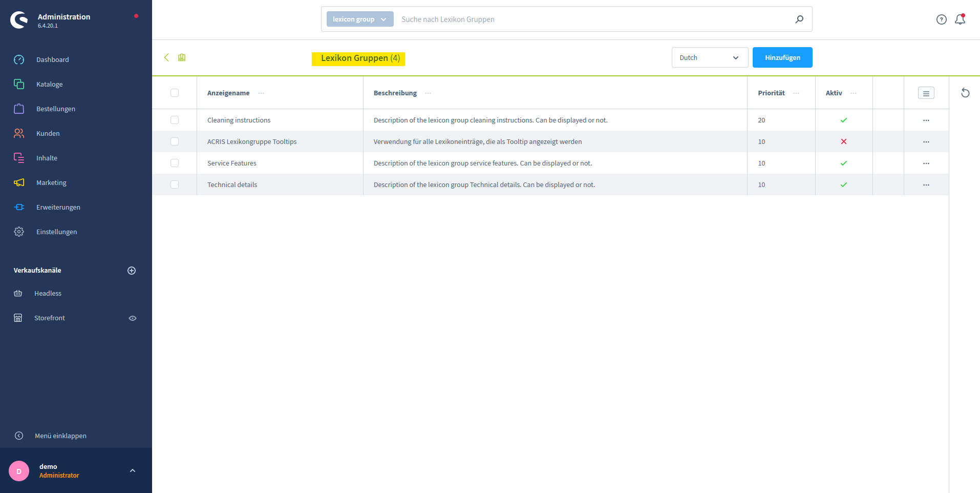Open the lexicon group search type dropdown
Viewport: 980px width, 493px height.
[x=360, y=19]
